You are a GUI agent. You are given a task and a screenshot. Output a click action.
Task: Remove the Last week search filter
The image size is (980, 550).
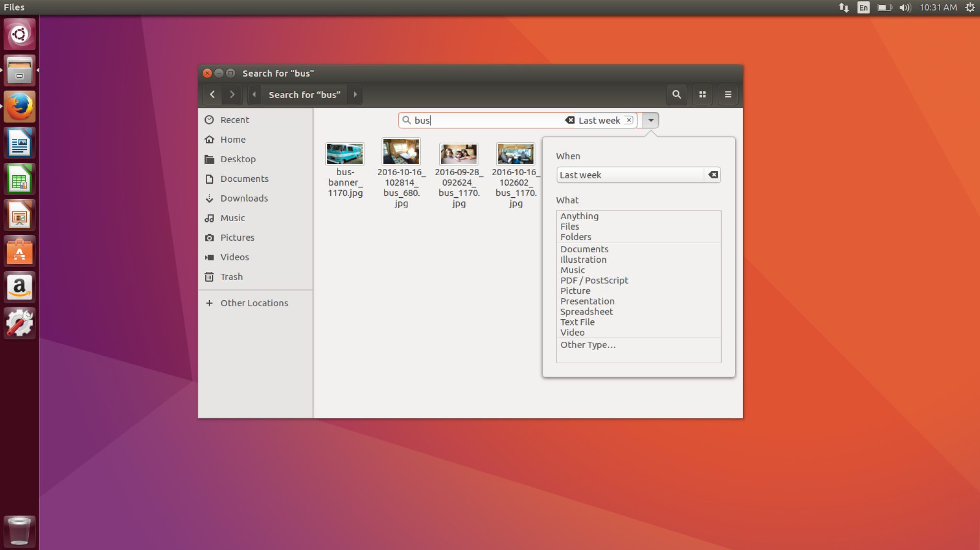[629, 120]
